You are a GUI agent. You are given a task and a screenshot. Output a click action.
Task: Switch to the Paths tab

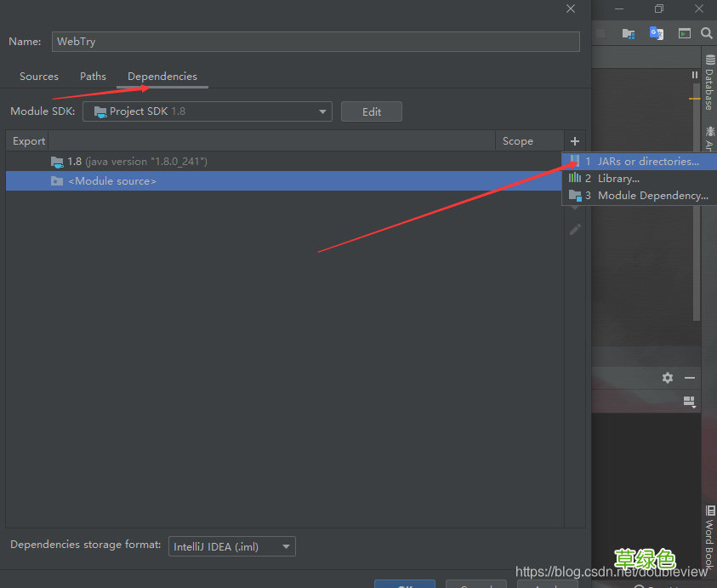93,77
